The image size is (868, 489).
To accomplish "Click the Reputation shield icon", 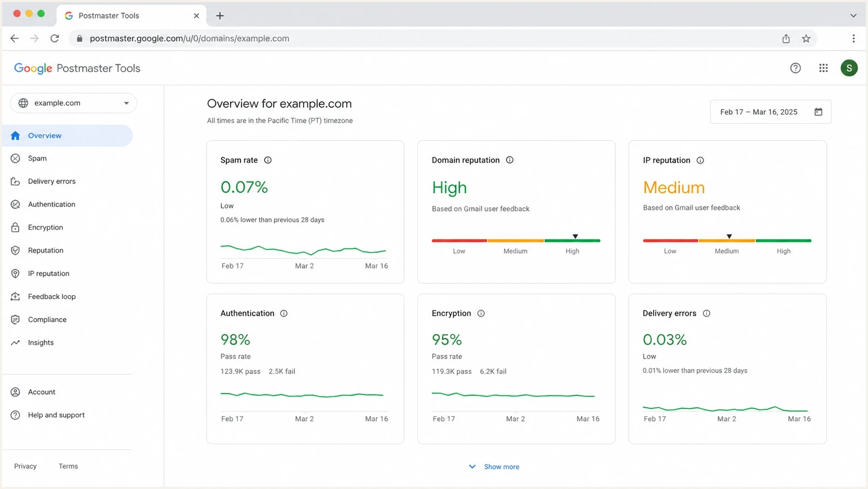I will (x=15, y=250).
